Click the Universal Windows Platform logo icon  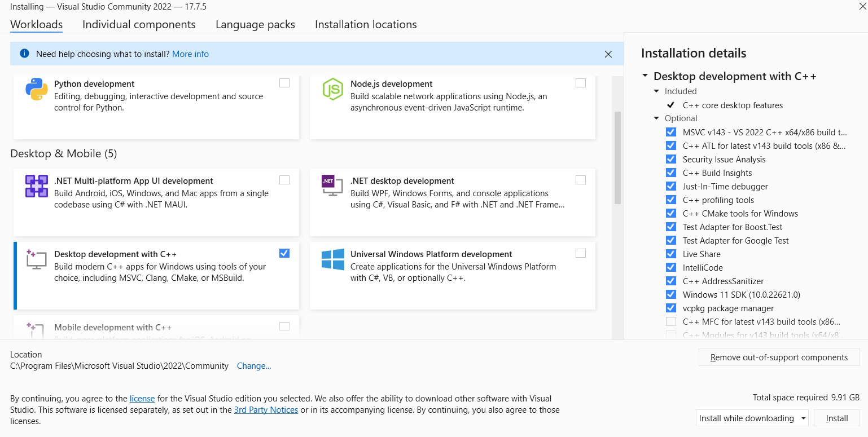coord(332,259)
